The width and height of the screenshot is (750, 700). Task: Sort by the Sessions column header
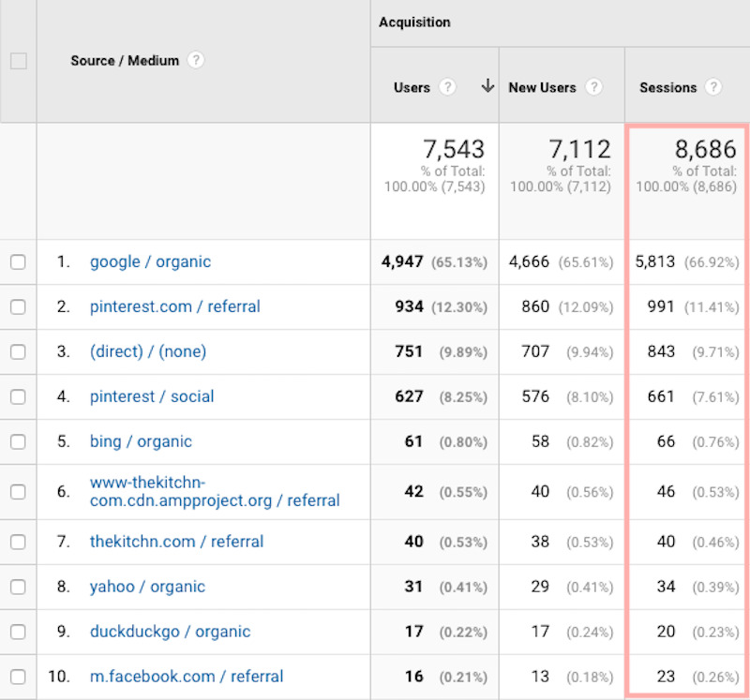(668, 87)
